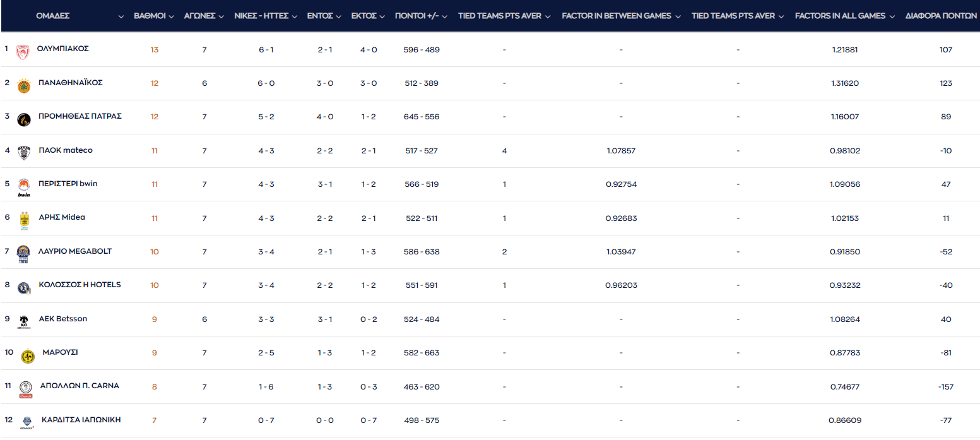Viewport: 980px width, 440px height.
Task: Click the Peristeri bwin team logo
Action: [x=24, y=186]
